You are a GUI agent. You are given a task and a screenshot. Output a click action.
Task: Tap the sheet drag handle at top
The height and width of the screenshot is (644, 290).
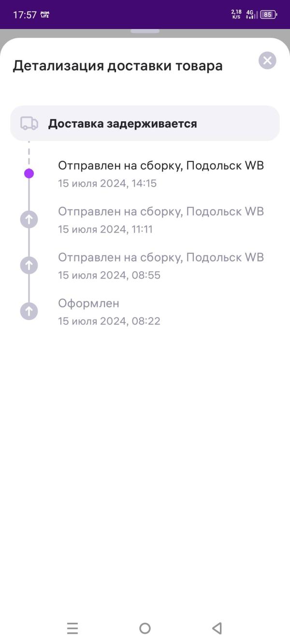145,31
